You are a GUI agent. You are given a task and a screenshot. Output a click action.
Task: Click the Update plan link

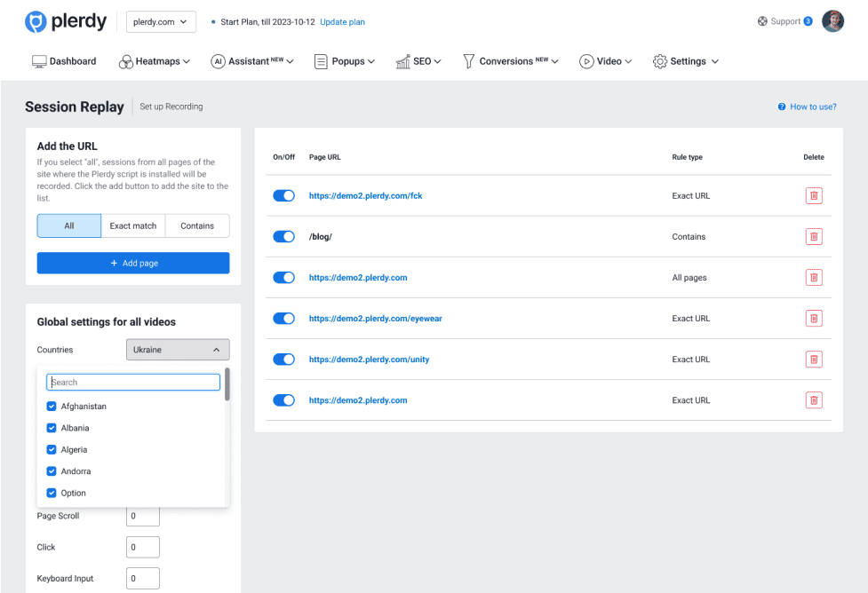coord(342,22)
